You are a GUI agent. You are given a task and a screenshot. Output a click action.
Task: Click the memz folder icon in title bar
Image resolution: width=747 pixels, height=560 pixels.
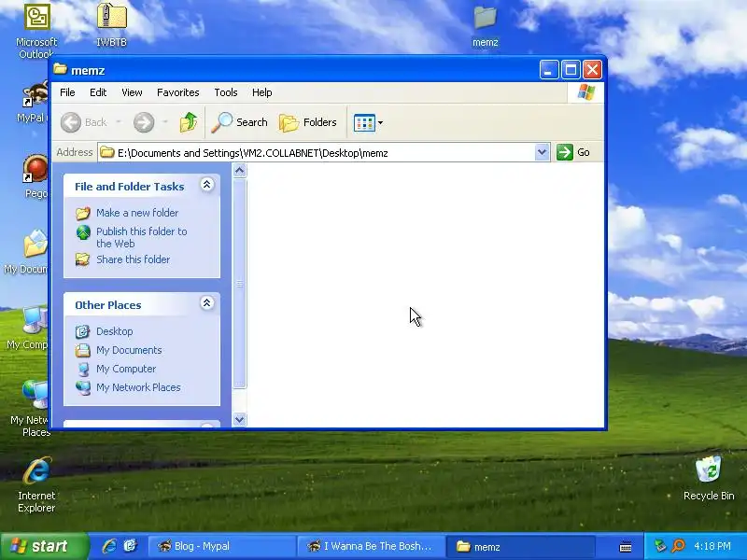pyautogui.click(x=60, y=69)
